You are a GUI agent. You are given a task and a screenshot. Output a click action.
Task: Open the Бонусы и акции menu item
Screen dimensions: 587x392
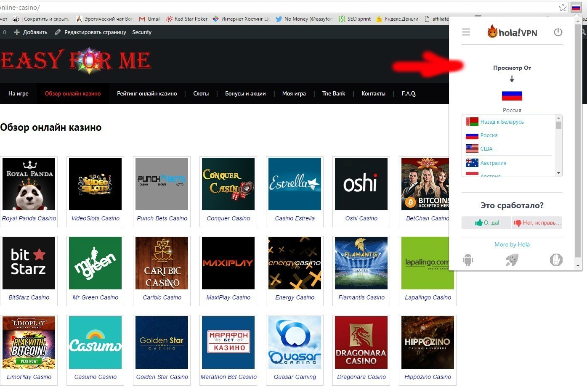pos(245,93)
